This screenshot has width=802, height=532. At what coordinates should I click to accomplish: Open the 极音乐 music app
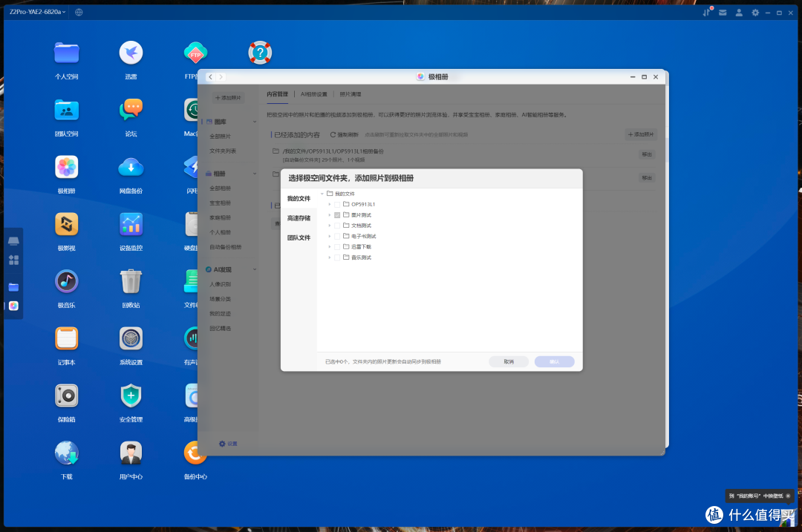coord(66,282)
